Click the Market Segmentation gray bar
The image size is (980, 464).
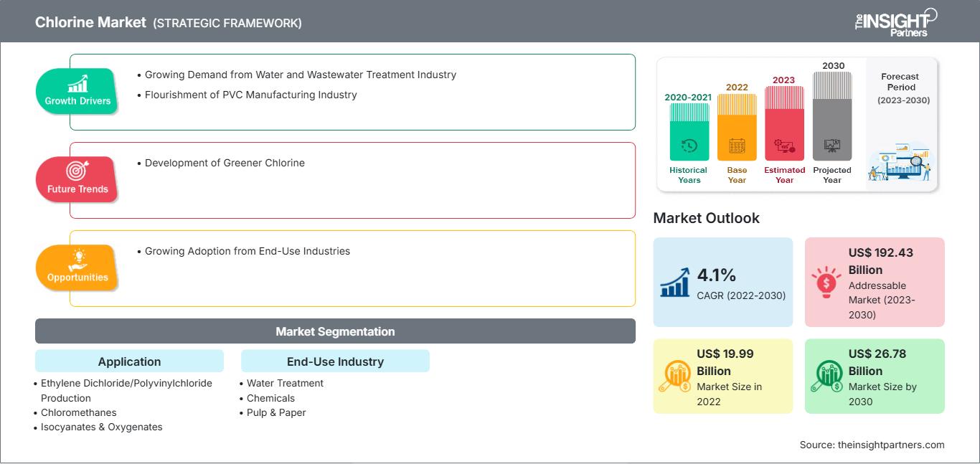click(x=335, y=331)
